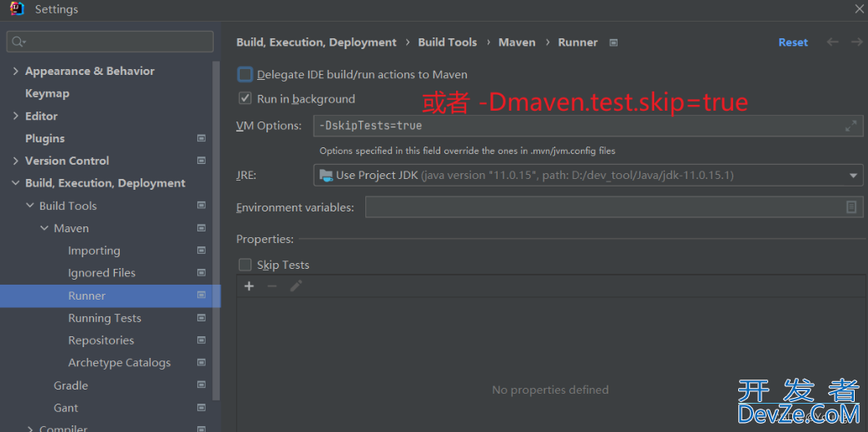
Task: Click the search magnifier icon in settings
Action: coord(18,42)
